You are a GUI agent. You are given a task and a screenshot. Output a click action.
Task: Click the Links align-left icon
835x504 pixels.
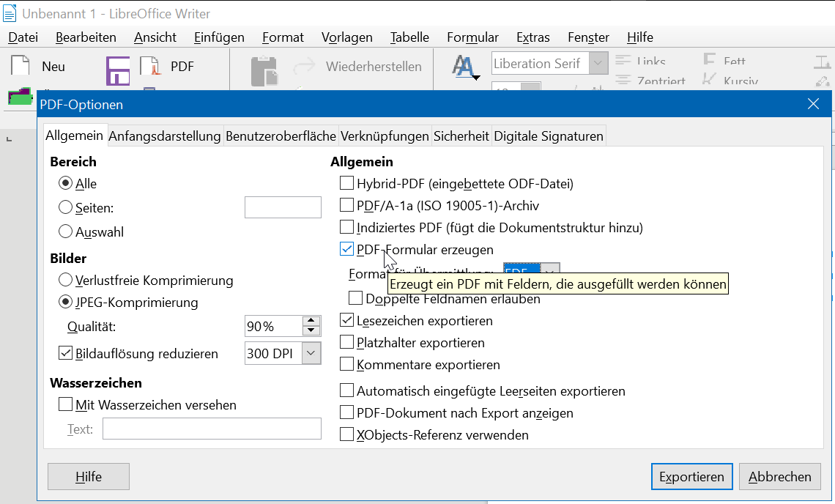tap(623, 59)
